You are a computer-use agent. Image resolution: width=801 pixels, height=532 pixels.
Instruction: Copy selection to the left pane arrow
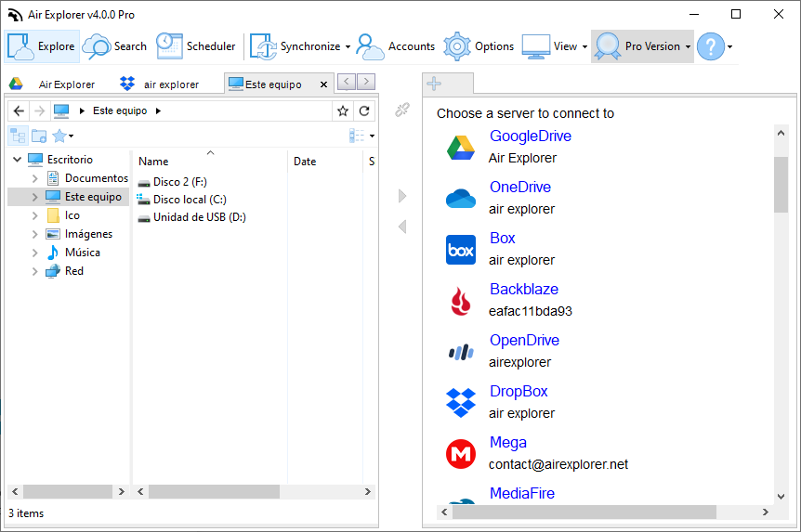tap(402, 227)
